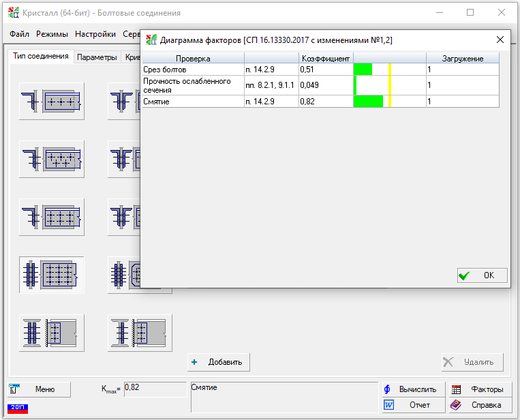Open Справка with the book icon
Image resolution: width=520 pixels, height=420 pixels.
point(477,405)
